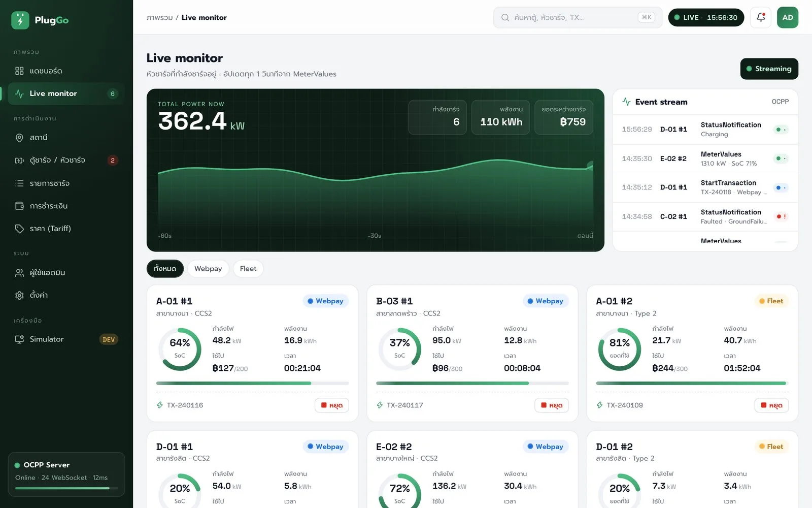Click A-01 #2 budget progress bar

click(692, 383)
